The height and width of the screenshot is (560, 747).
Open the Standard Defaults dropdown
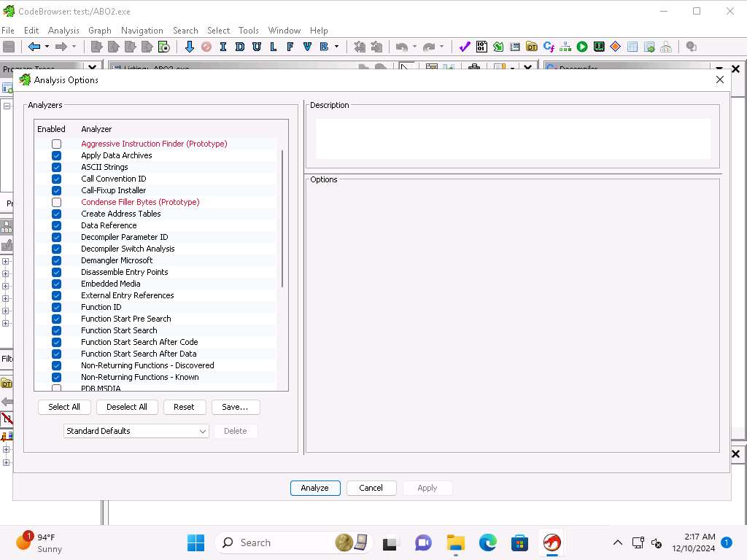pos(136,431)
